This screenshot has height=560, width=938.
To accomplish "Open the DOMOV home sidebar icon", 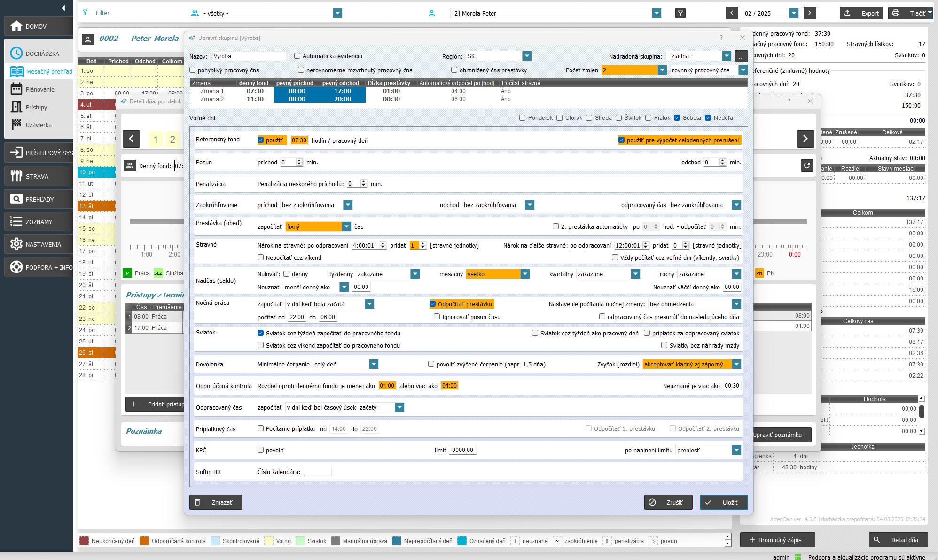I will [16, 26].
